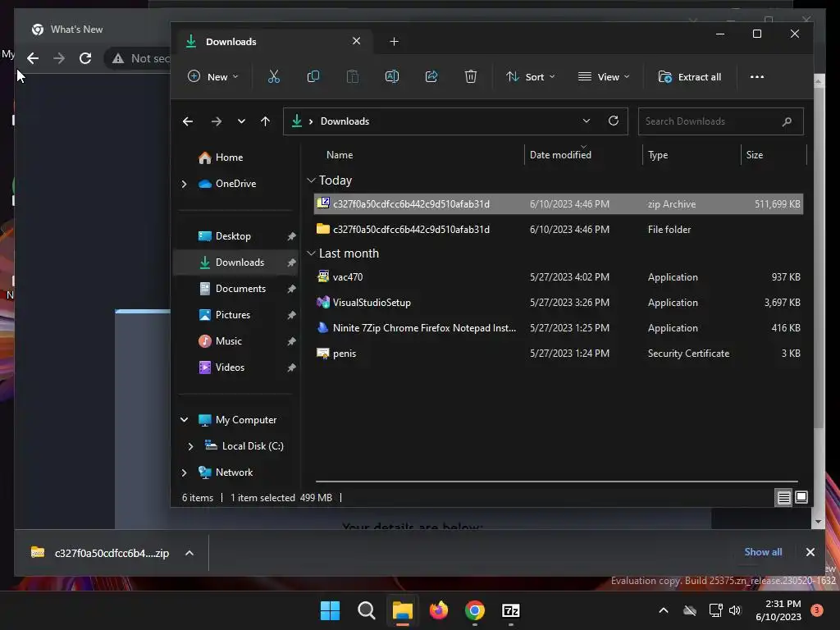The width and height of the screenshot is (840, 630).
Task: Click the Delete trash can icon
Action: click(471, 76)
